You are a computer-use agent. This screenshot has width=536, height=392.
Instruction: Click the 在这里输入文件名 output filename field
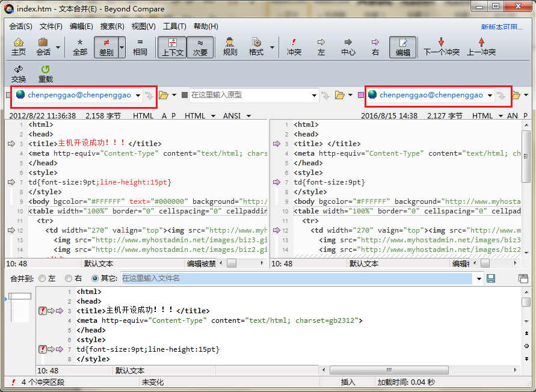tap(297, 278)
